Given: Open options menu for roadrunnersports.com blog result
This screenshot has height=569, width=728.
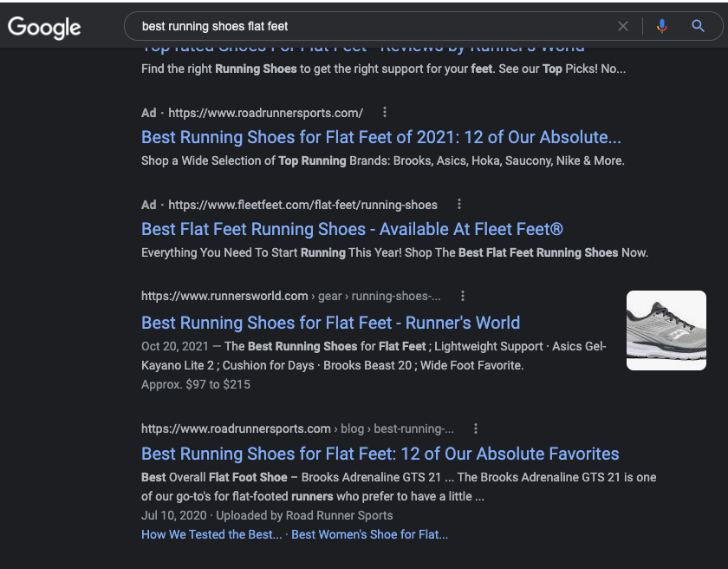Looking at the screenshot, I should (476, 428).
